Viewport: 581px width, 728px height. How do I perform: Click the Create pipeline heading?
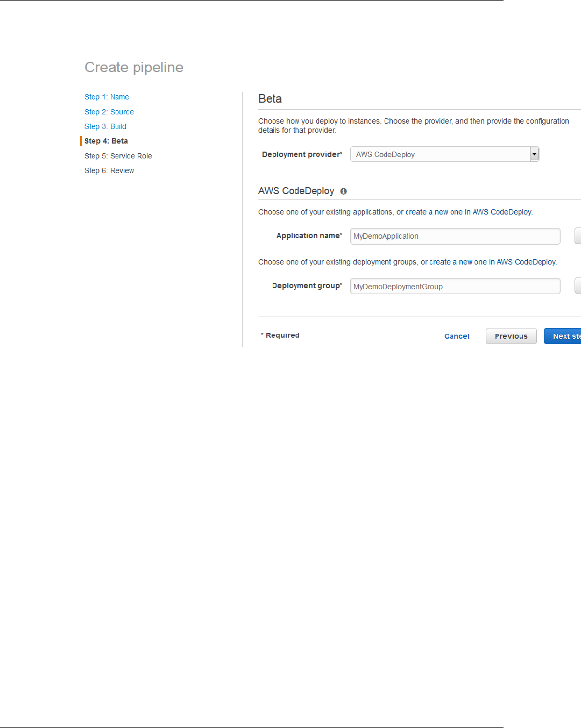point(134,67)
